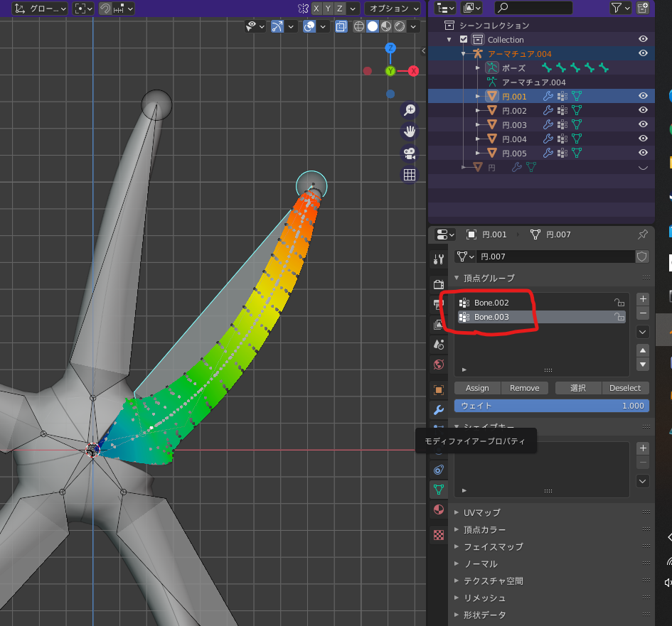The height and width of the screenshot is (626, 672).
Task: Open the Modifier properties wrench tab
Action: pyautogui.click(x=439, y=410)
